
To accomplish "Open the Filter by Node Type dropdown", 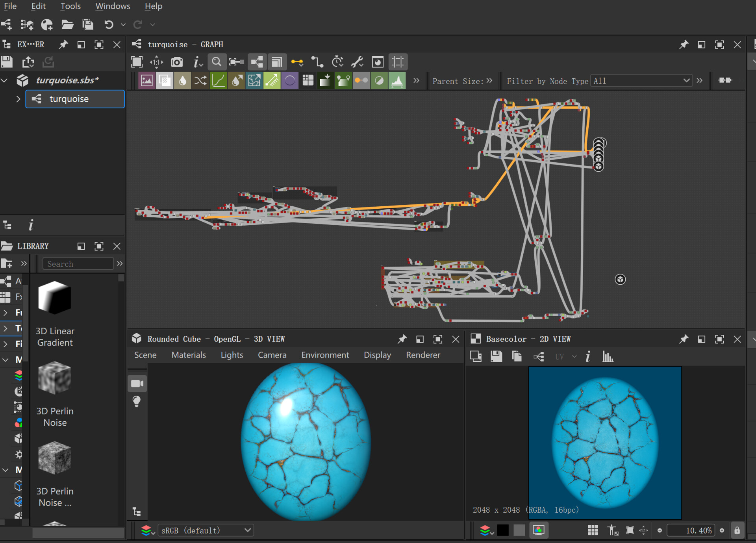I will [x=641, y=81].
